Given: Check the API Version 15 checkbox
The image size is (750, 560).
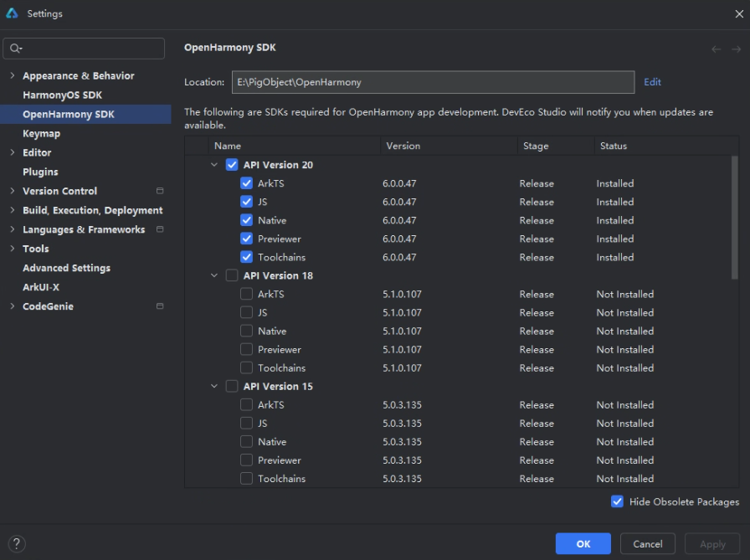Looking at the screenshot, I should tap(232, 386).
